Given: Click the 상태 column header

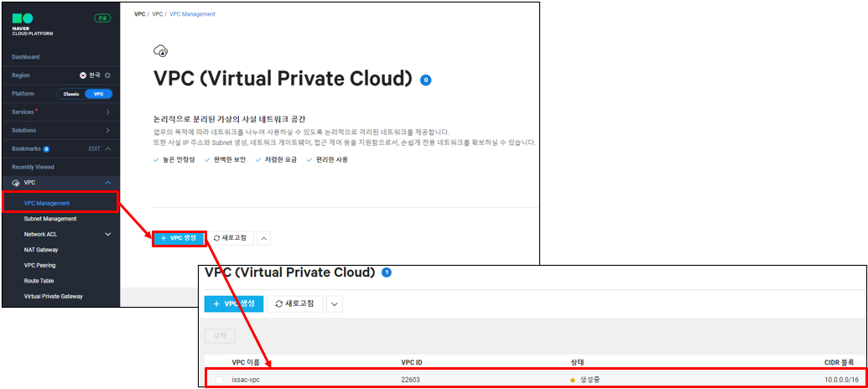Looking at the screenshot, I should [x=577, y=362].
